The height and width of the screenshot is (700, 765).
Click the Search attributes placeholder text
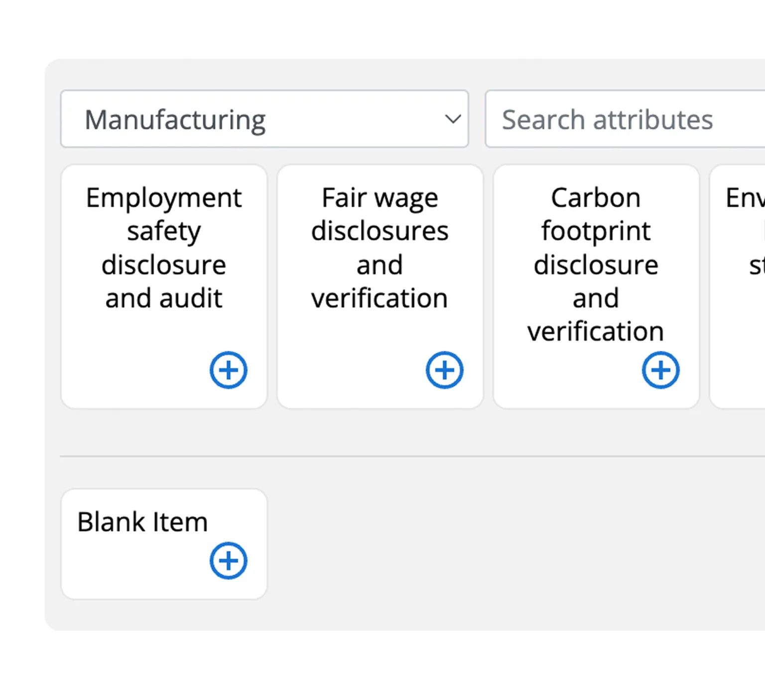coord(608,119)
